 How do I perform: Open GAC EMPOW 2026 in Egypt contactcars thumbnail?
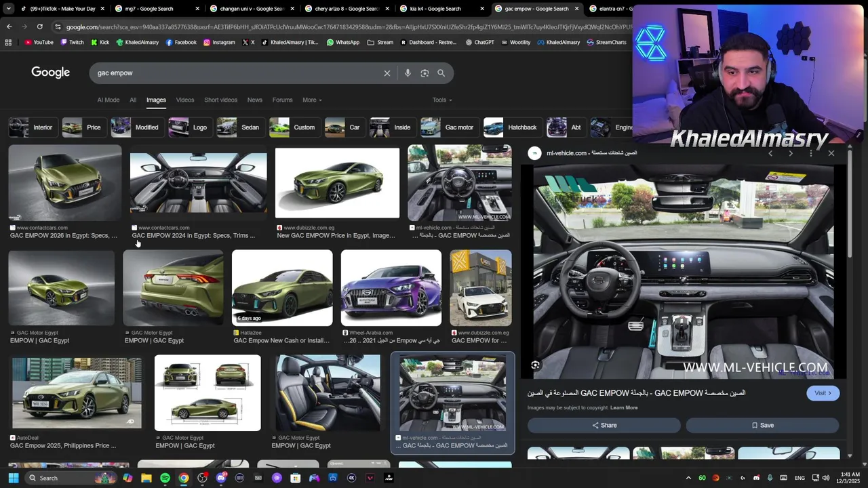pos(65,183)
